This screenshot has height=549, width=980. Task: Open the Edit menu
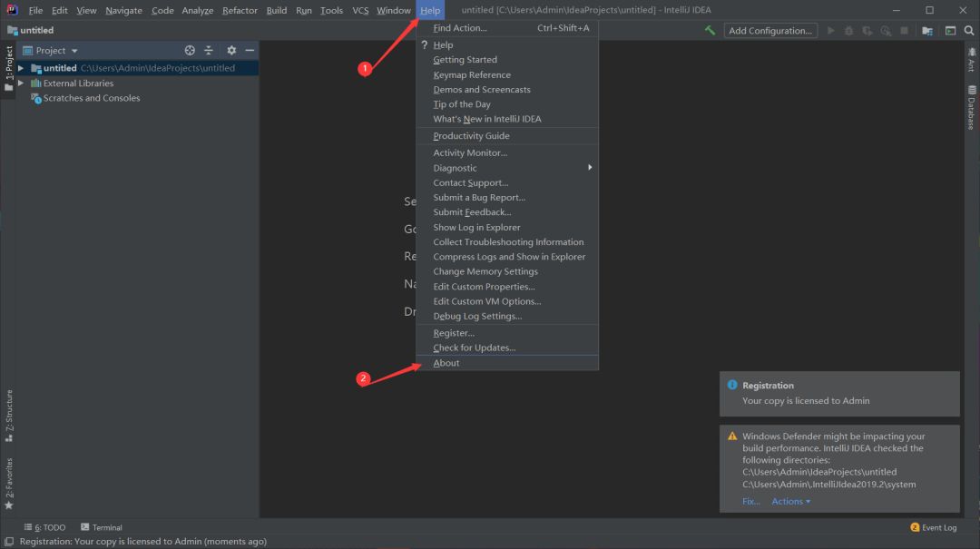(x=59, y=10)
